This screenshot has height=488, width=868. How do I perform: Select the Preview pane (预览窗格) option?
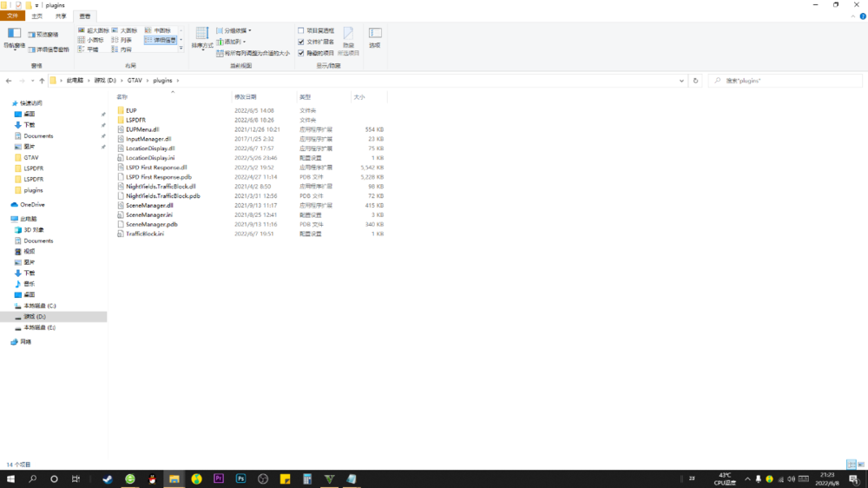[x=43, y=35]
